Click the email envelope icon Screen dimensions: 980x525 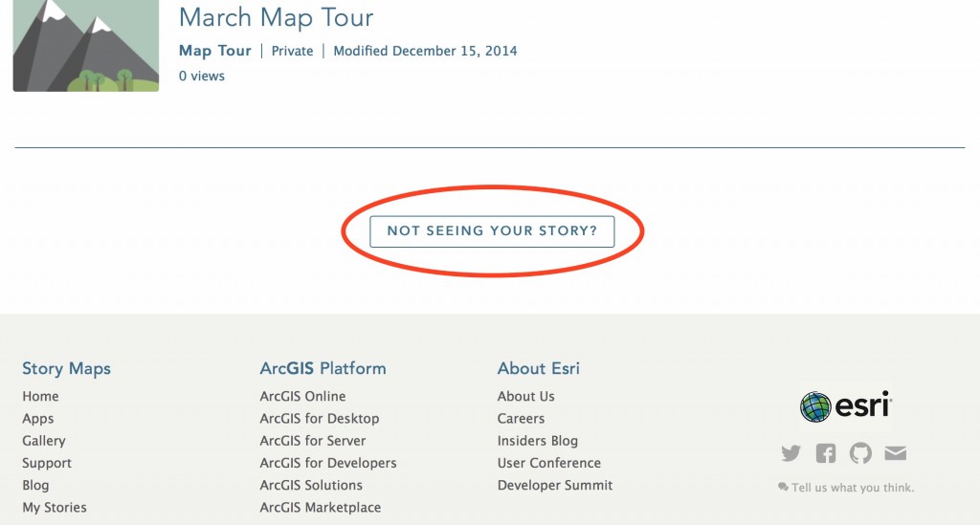coord(895,453)
